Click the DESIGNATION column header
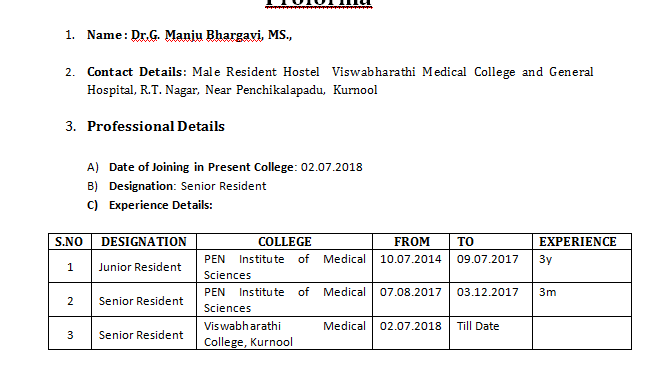662x376 pixels. coord(144,242)
